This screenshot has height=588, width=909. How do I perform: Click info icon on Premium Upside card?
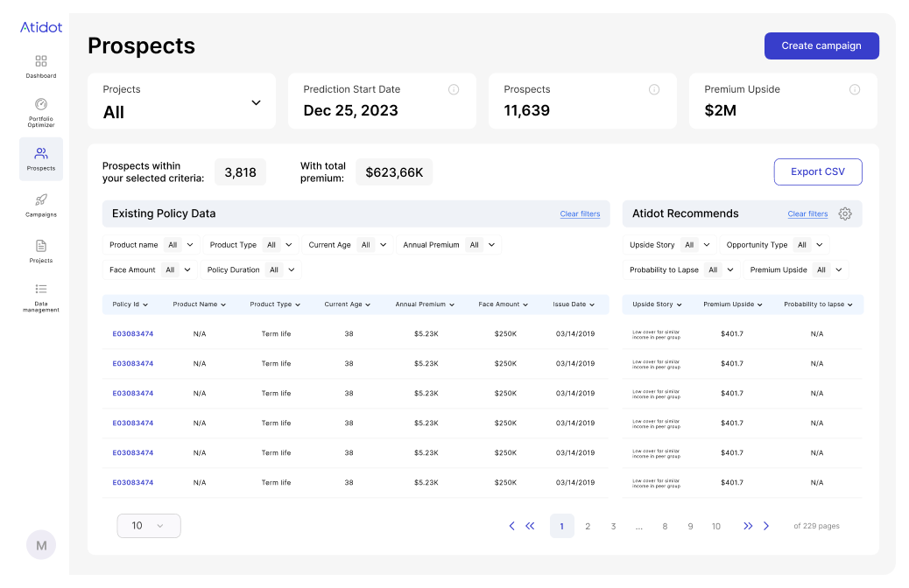(x=854, y=89)
